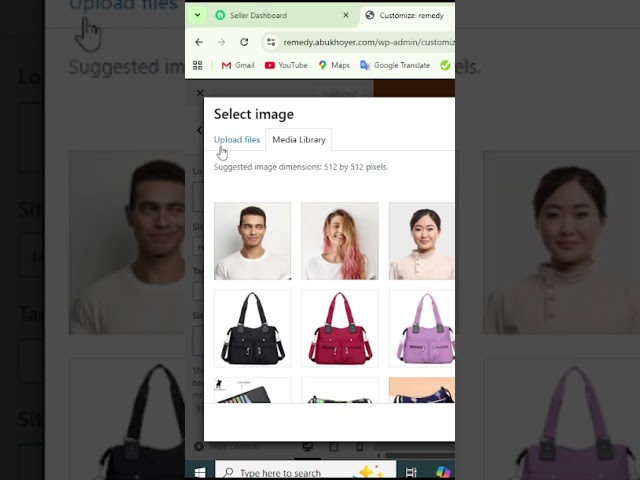Select the woman with pink hair image
The width and height of the screenshot is (640, 480).
[x=340, y=241]
